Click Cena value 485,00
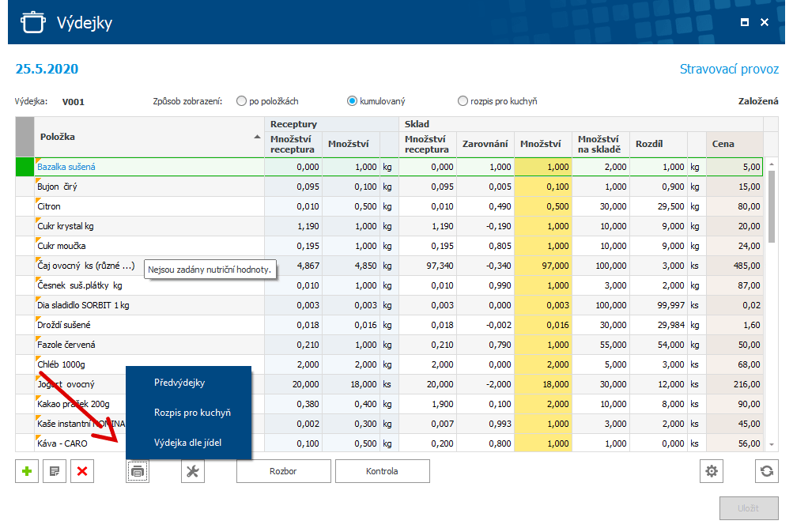Viewport: 793px width, 532px height. (x=734, y=266)
